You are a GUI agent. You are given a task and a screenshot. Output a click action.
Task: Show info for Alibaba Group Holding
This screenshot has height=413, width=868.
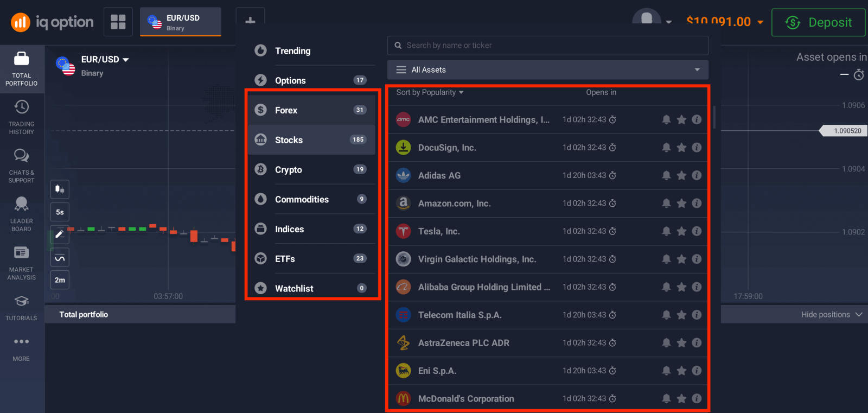[697, 287]
